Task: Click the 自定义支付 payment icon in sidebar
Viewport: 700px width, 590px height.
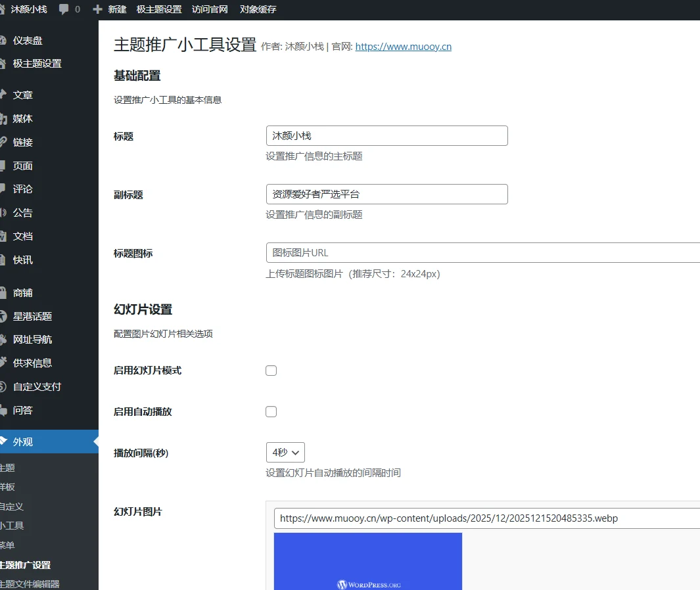Action: [3, 387]
